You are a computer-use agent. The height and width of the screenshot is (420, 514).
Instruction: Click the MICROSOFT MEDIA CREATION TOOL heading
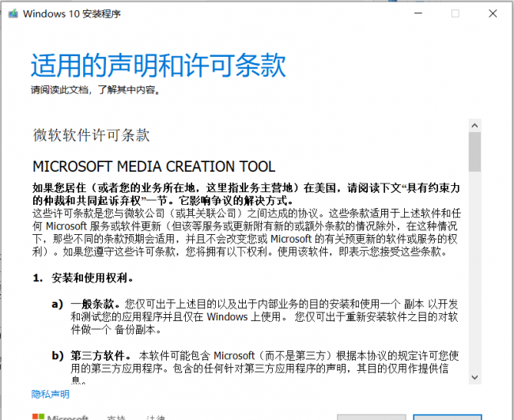(153, 167)
